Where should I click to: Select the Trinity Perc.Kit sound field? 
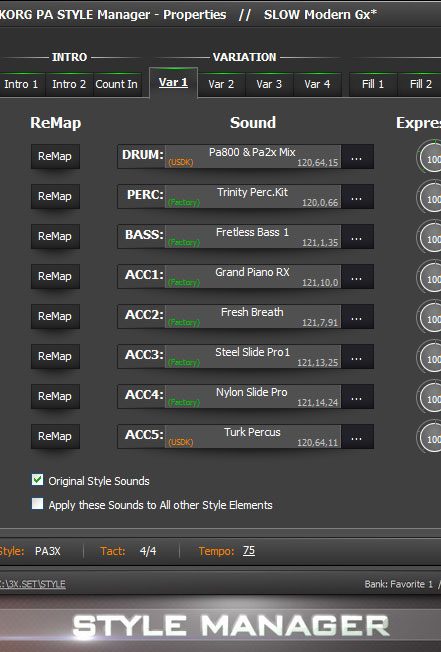click(x=253, y=197)
